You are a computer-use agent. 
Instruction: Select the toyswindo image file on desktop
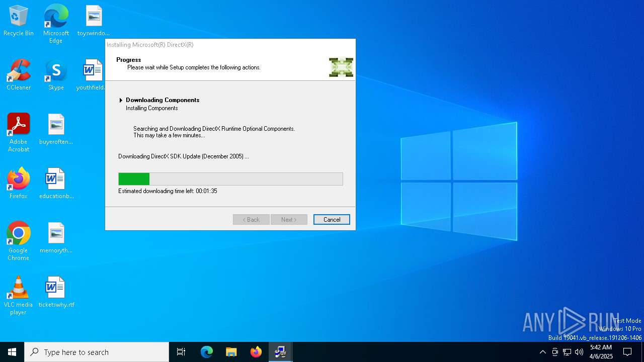point(94,21)
